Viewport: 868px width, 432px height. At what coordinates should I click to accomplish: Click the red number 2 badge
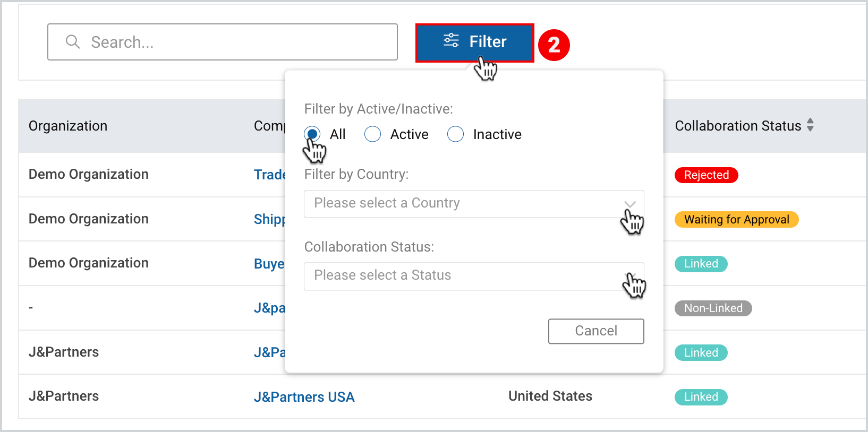pos(554,45)
